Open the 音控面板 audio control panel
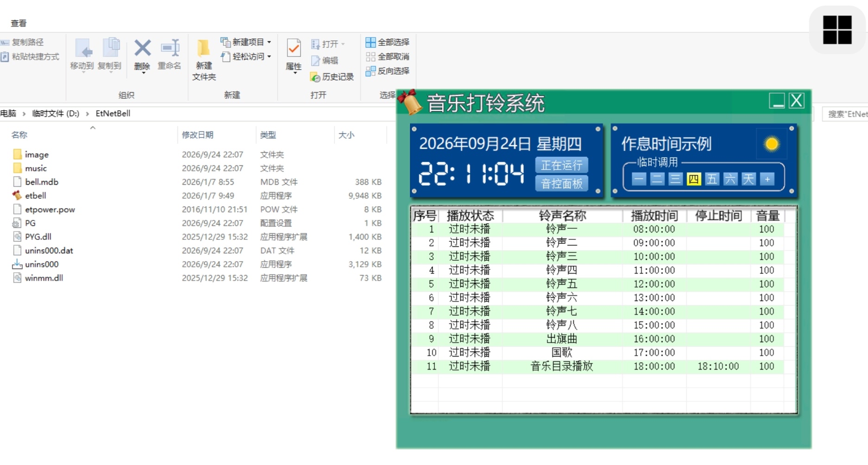This screenshot has height=465, width=868. [x=562, y=184]
